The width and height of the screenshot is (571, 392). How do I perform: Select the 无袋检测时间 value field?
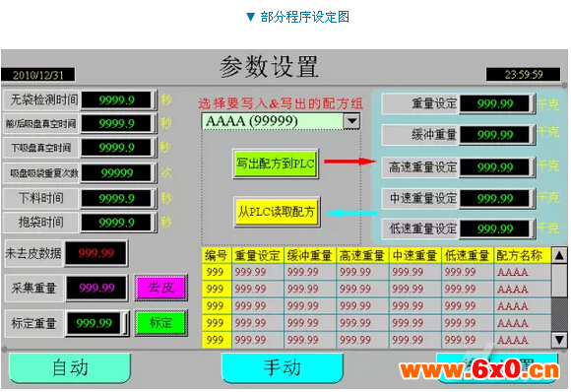(x=116, y=99)
